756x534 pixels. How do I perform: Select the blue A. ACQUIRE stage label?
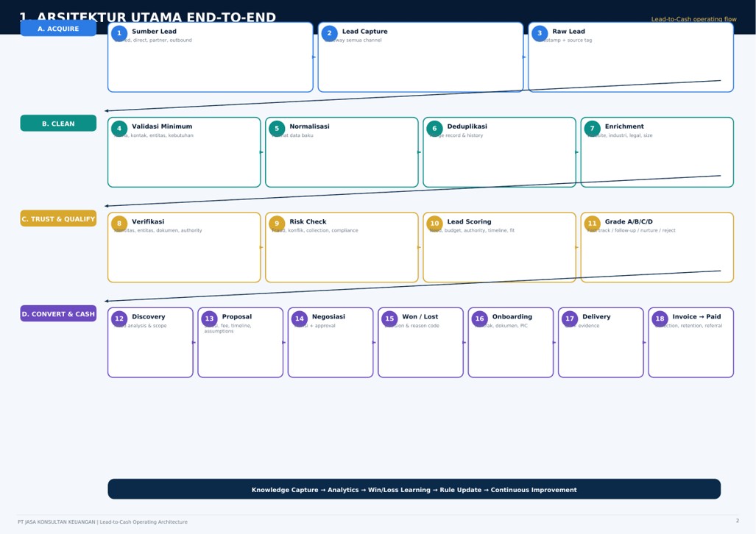[58, 29]
